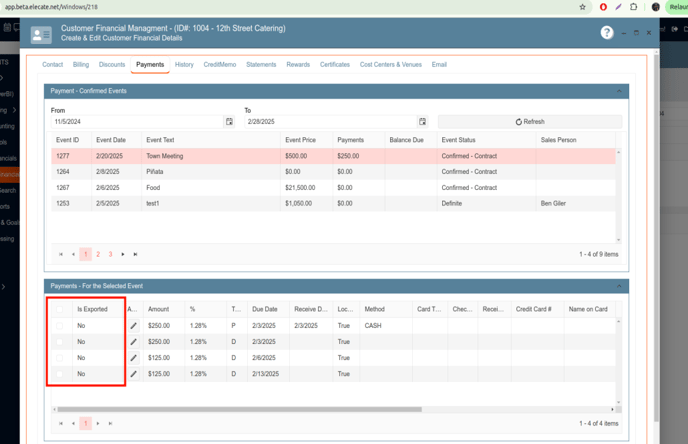Collapse the Payment - Confirmed Events panel
This screenshot has height=444, width=688.
click(619, 91)
